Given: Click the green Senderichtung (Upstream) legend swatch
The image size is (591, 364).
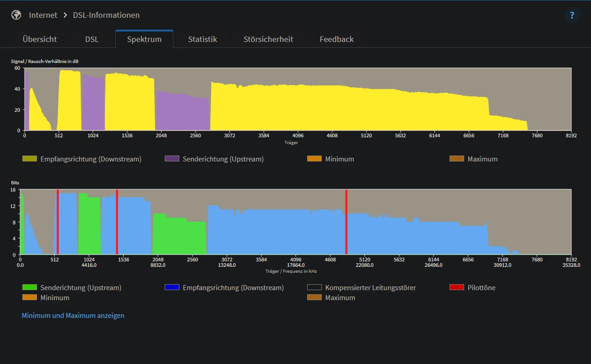Looking at the screenshot, I should tap(29, 287).
